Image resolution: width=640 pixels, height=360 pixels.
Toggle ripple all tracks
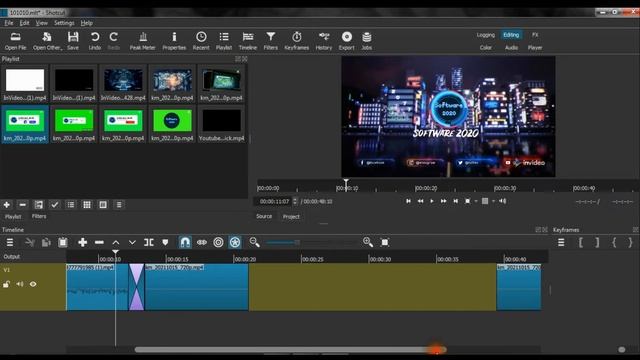click(235, 242)
